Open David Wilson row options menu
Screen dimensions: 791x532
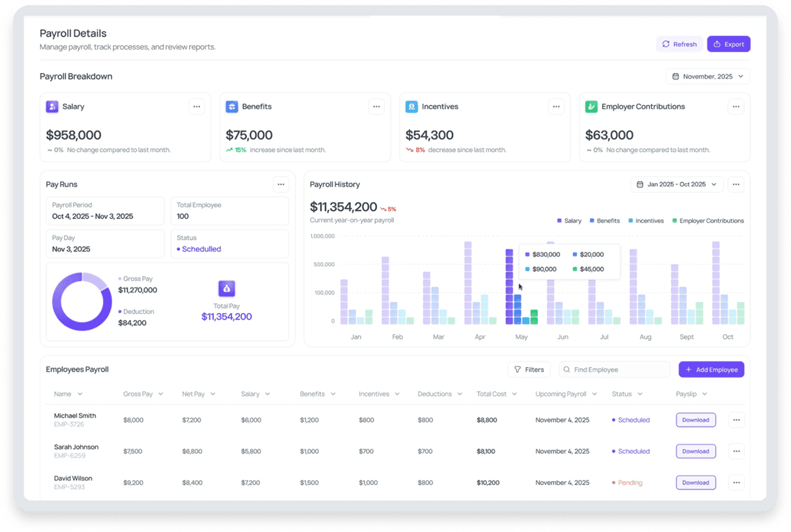pyautogui.click(x=736, y=482)
